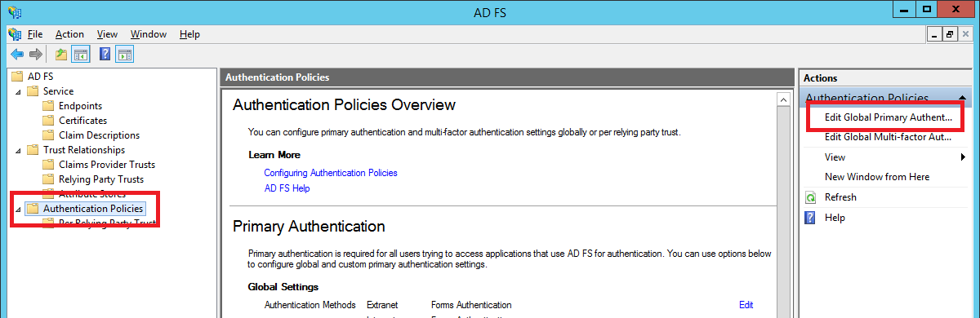This screenshot has width=980, height=318.
Task: Restore the inner MMC child window
Action: pos(949,34)
